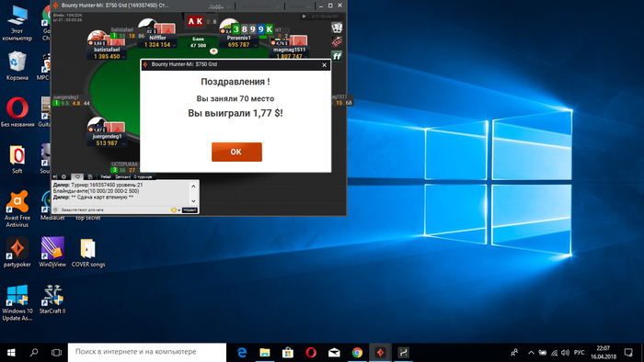Viewport: 644px width, 362px height.
Task: Close the Bounty Hunter result dialog
Action: tap(324, 65)
